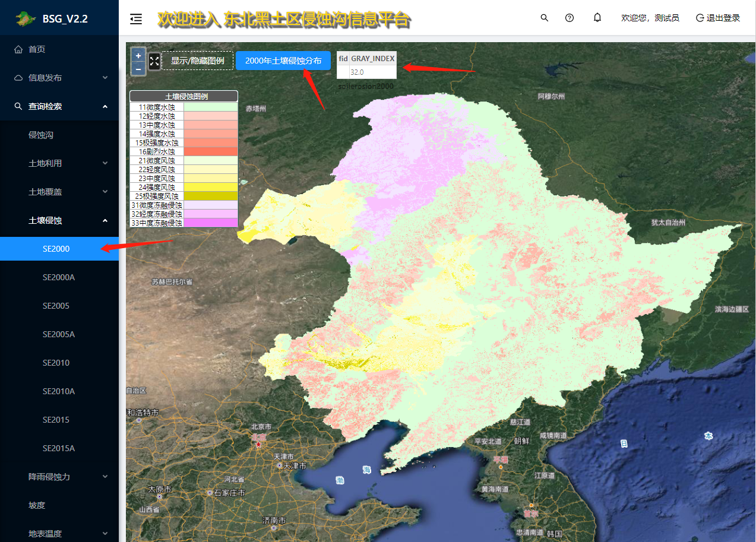Click the 欢迎您，测试员 user label
This screenshot has width=756, height=542.
[650, 18]
